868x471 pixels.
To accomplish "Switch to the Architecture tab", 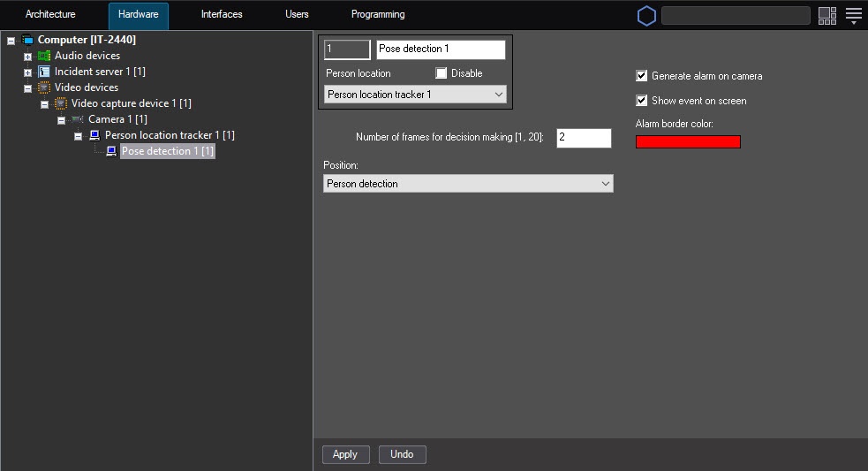I will [50, 15].
